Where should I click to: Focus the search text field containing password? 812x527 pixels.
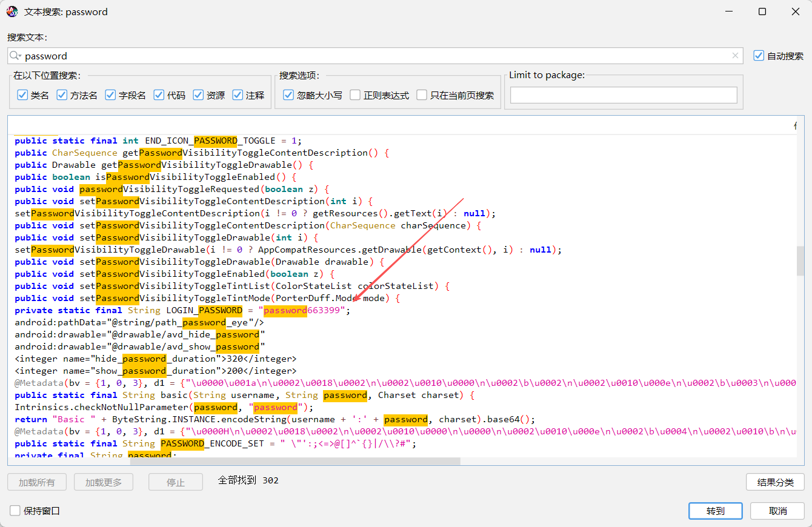coord(376,56)
